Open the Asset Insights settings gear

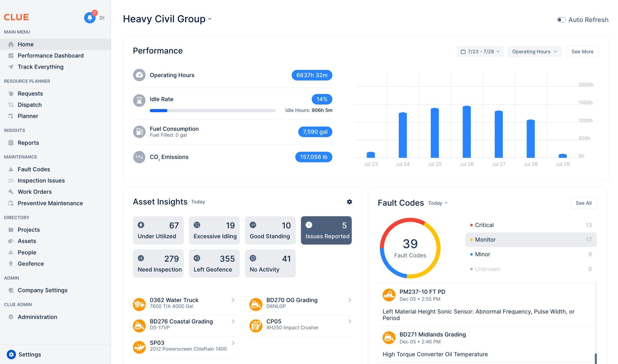coord(349,202)
